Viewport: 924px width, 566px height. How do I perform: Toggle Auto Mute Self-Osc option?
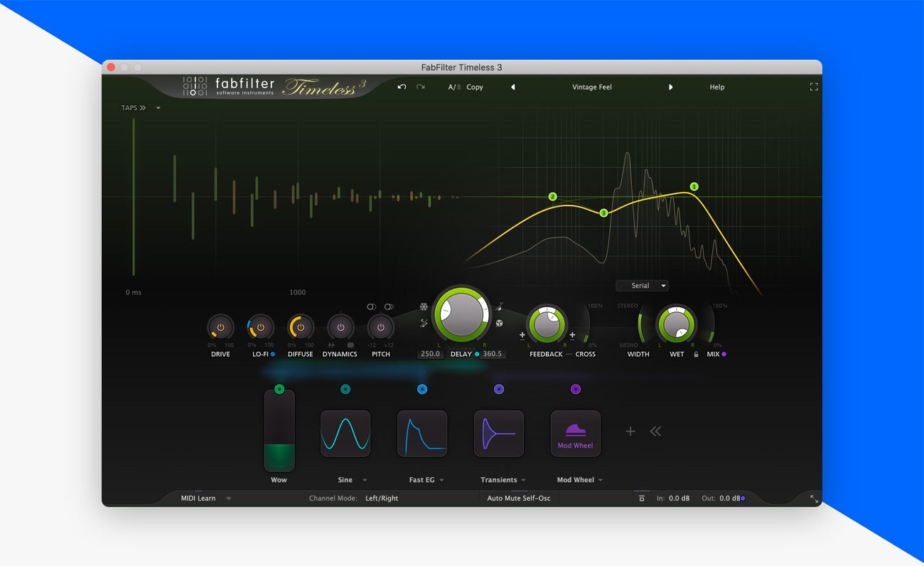coord(519,498)
